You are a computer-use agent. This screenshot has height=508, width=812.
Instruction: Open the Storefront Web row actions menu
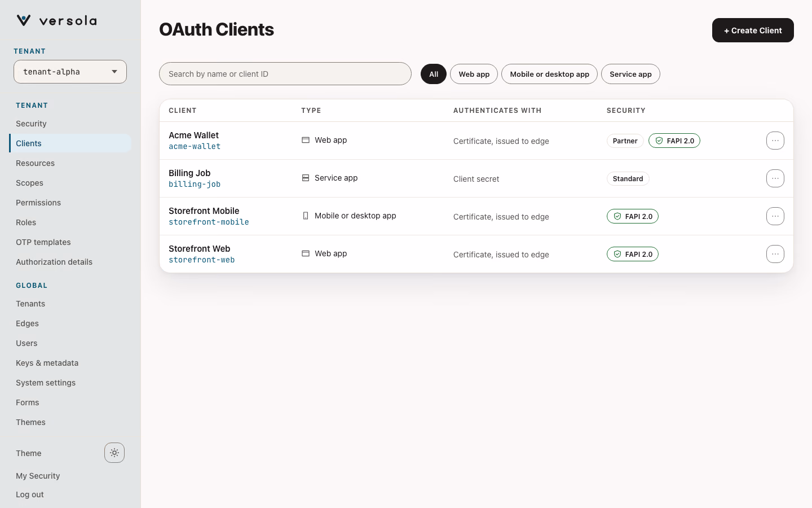[x=775, y=254]
